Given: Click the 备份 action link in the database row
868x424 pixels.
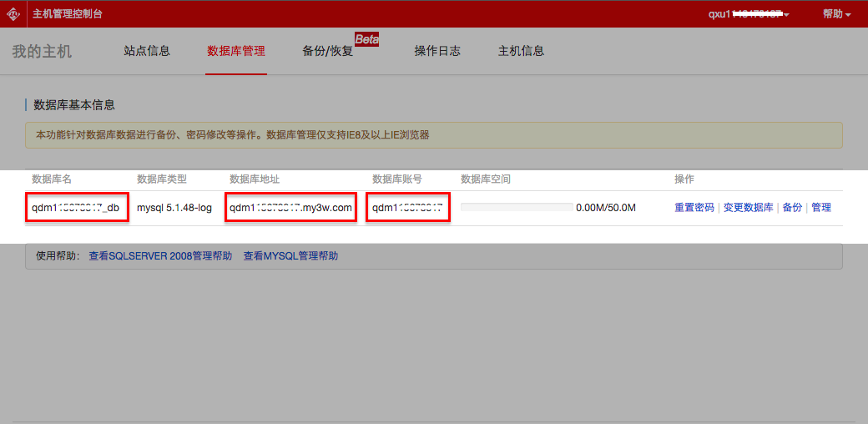Looking at the screenshot, I should pyautogui.click(x=792, y=207).
